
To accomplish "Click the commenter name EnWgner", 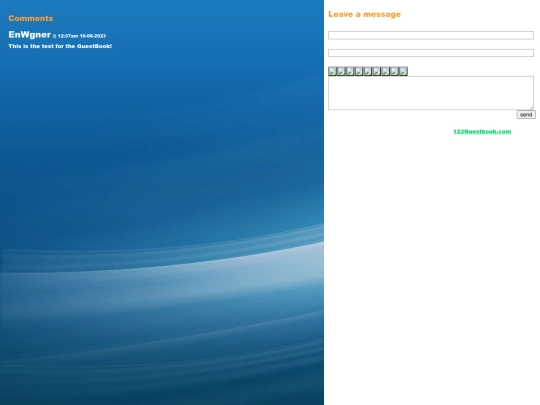I will [30, 35].
